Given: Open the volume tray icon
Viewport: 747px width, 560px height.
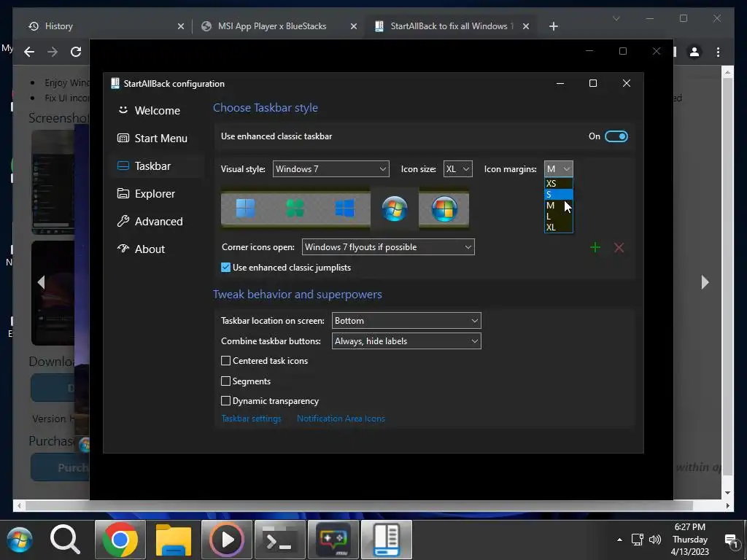Looking at the screenshot, I should point(655,540).
